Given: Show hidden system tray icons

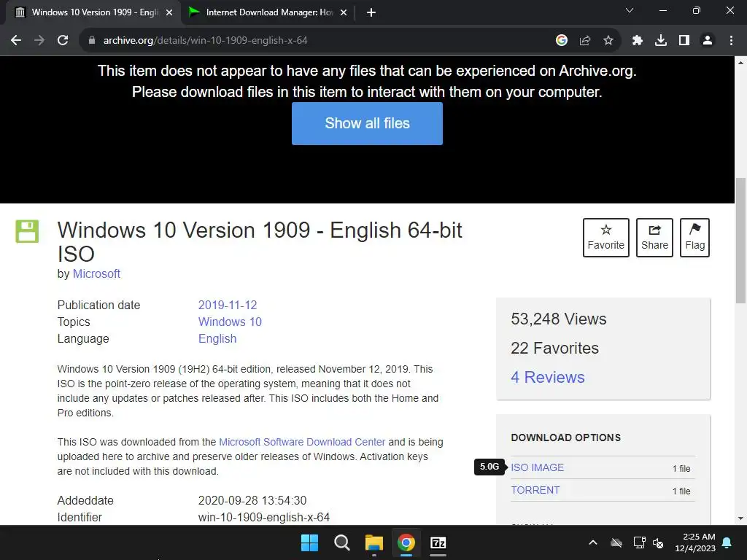Looking at the screenshot, I should (x=593, y=542).
